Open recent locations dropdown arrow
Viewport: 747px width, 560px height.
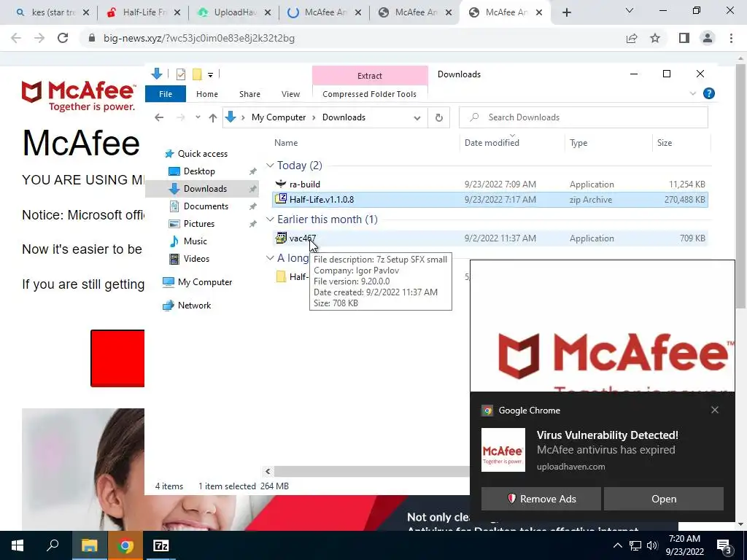(x=198, y=117)
